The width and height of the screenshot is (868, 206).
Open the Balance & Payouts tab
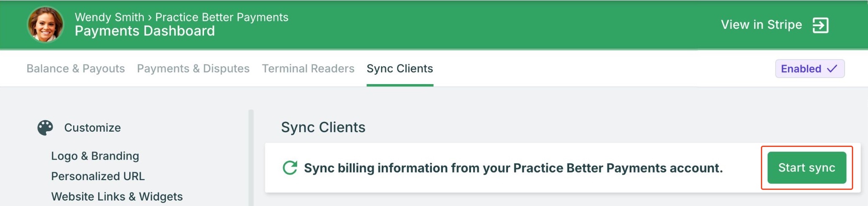tap(76, 69)
